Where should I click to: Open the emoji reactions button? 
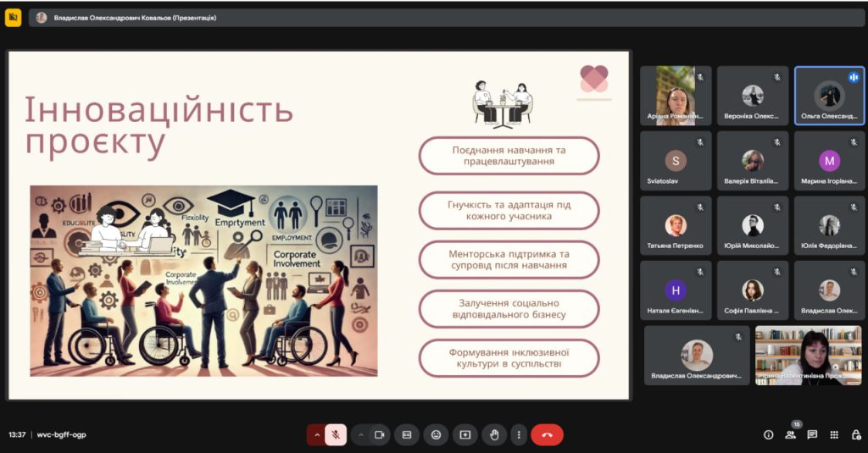click(x=436, y=434)
